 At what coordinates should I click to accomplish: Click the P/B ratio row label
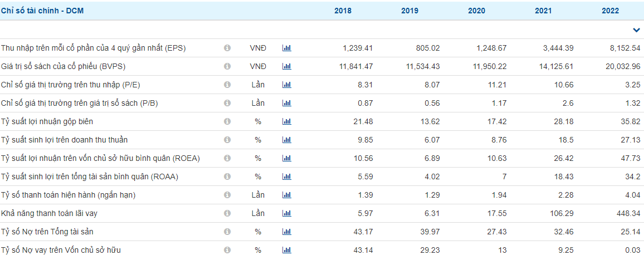80,103
